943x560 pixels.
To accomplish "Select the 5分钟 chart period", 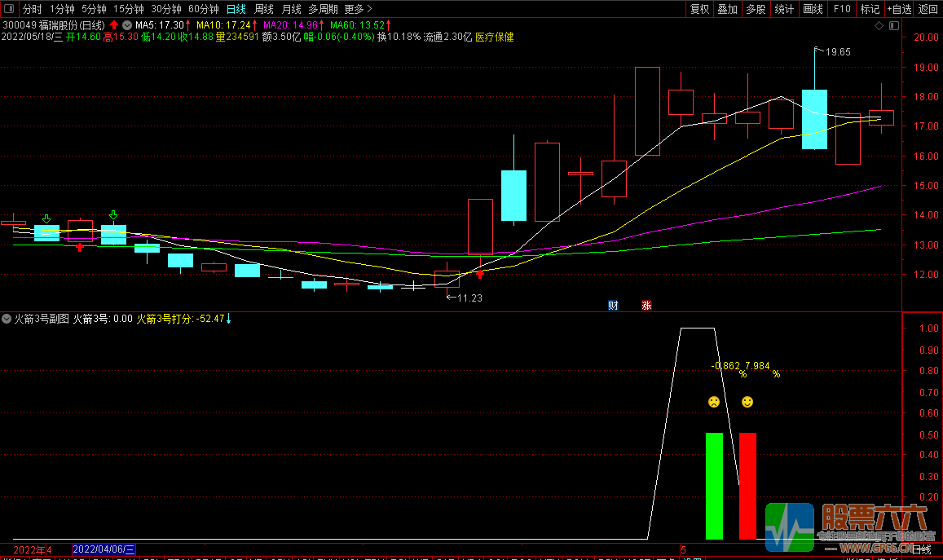I will click(94, 9).
